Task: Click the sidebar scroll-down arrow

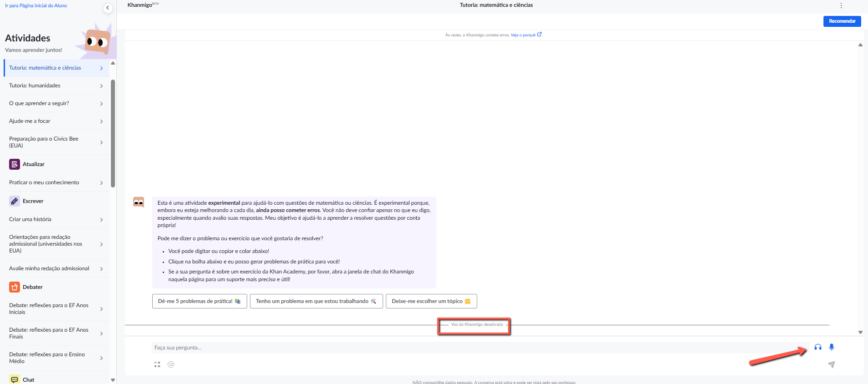Action: point(113,380)
